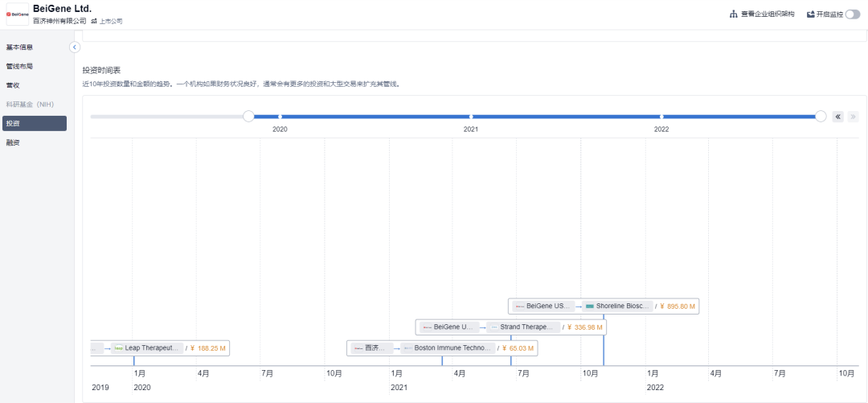
Task: Click the Leap Therapeutics logo icon
Action: tap(119, 348)
